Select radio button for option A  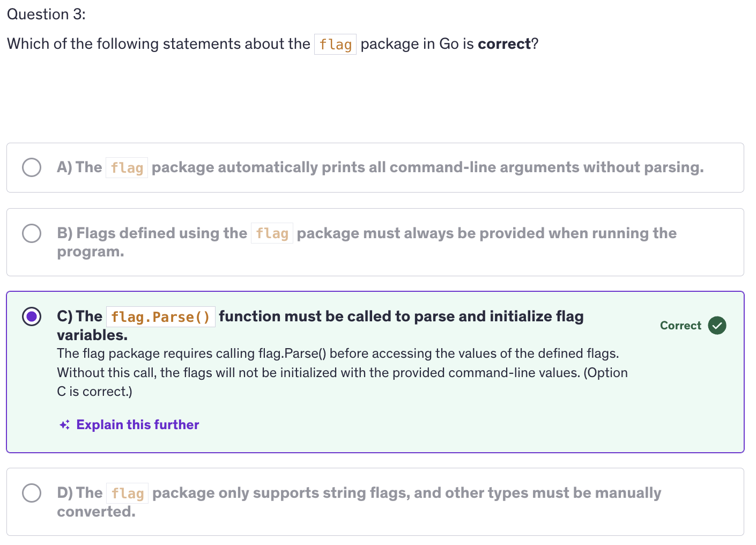pyautogui.click(x=32, y=167)
